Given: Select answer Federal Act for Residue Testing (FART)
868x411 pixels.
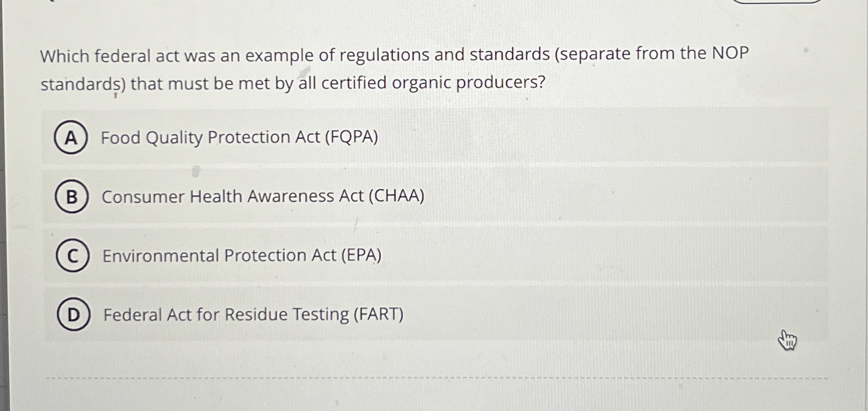Looking at the screenshot, I should [x=253, y=315].
